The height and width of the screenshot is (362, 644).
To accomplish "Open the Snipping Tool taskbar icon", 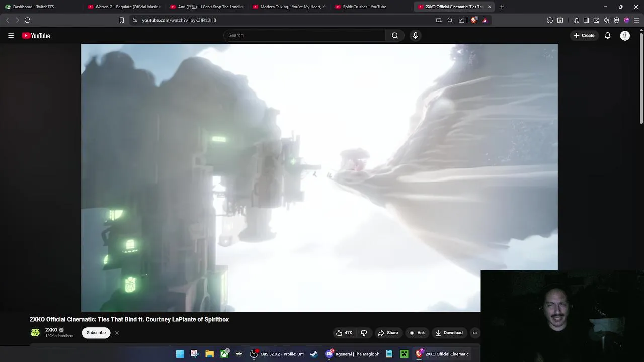I will click(194, 354).
